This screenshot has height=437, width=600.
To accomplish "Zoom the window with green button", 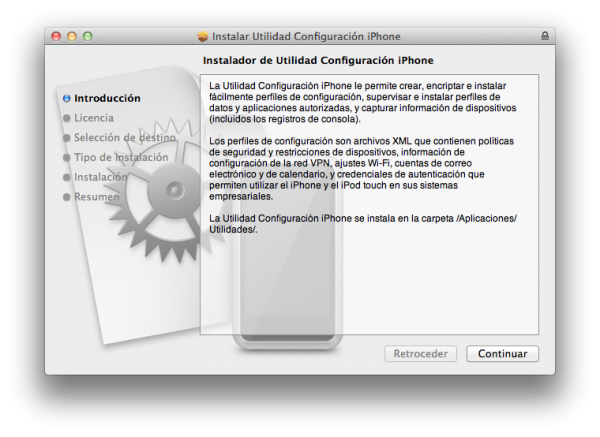I will [88, 36].
